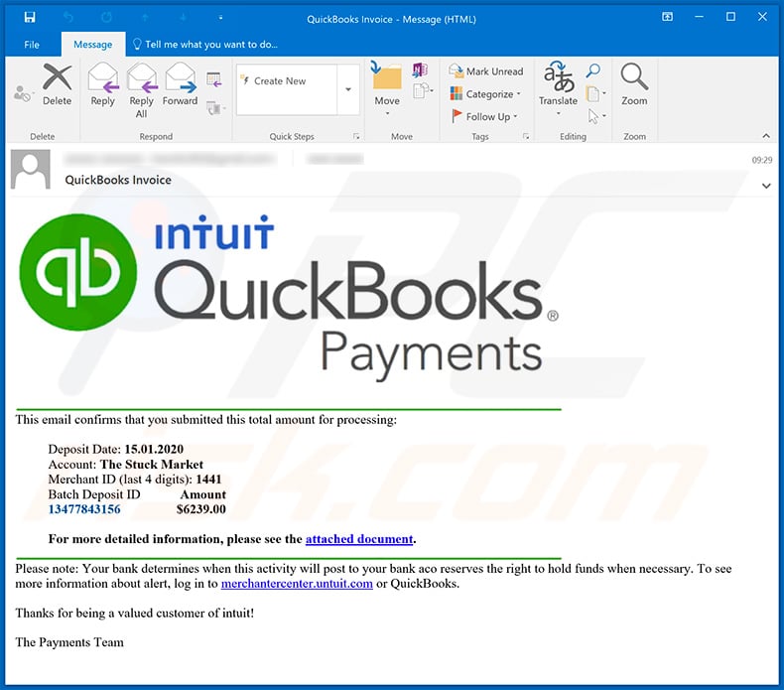Open the Junk options icon
Viewport: 784px width, 690px height.
[23, 93]
